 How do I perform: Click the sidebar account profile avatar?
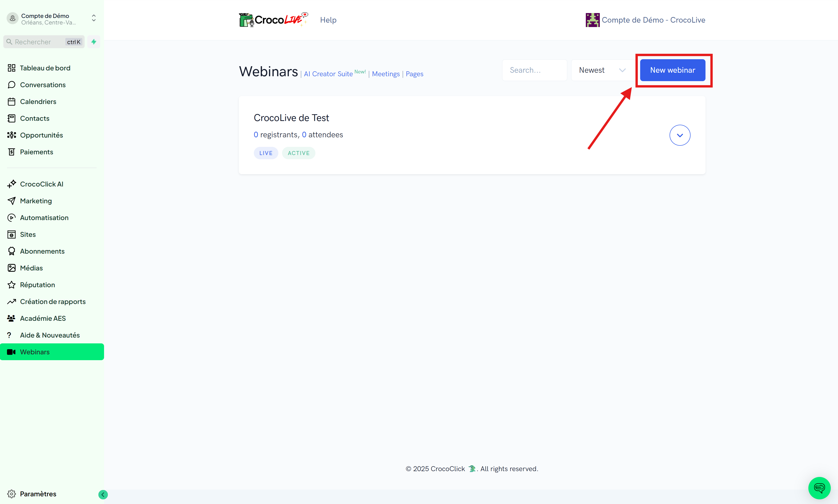coord(13,18)
